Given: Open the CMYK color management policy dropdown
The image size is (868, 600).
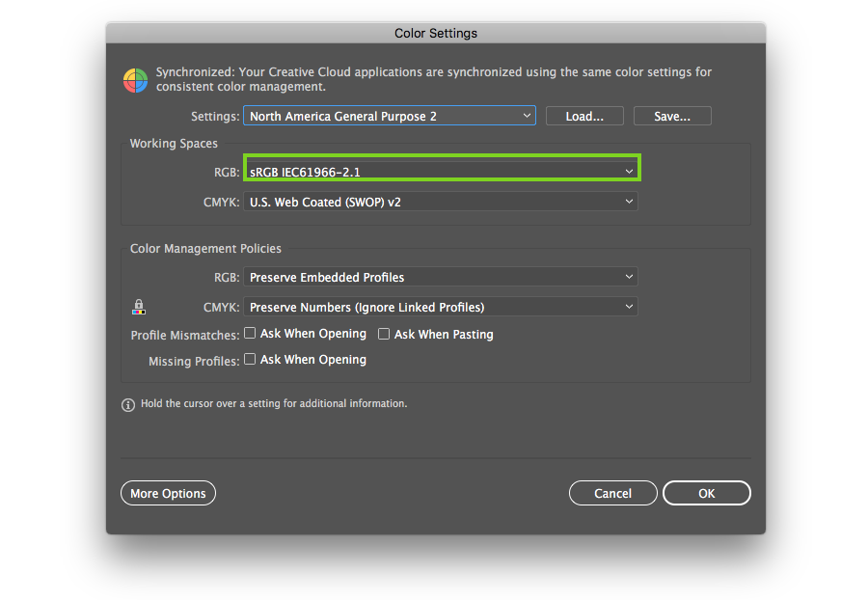Looking at the screenshot, I should [441, 307].
